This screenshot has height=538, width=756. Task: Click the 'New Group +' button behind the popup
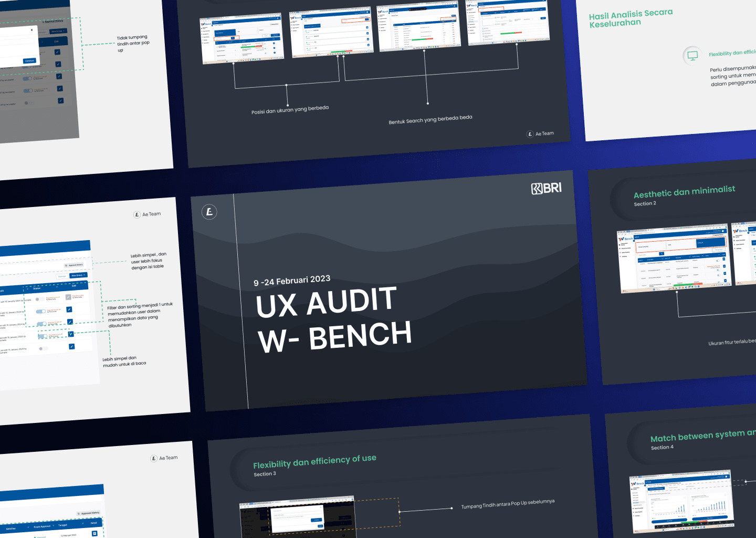point(58,31)
